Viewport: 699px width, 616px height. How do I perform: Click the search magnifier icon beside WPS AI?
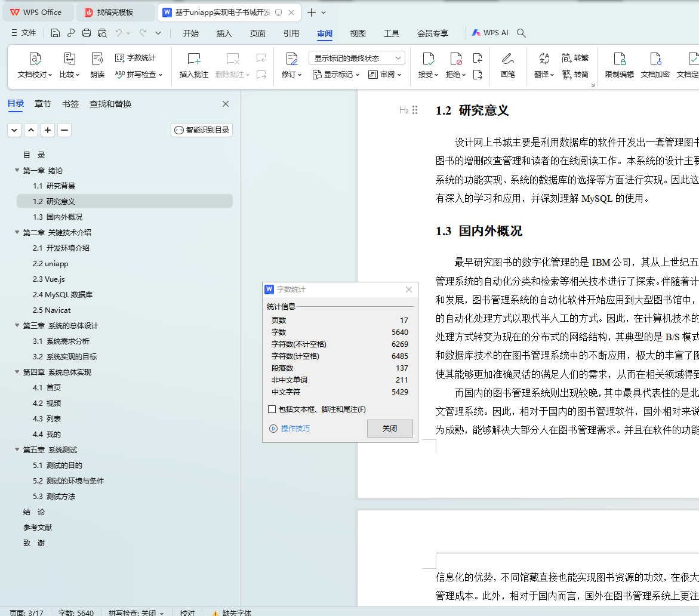(521, 33)
